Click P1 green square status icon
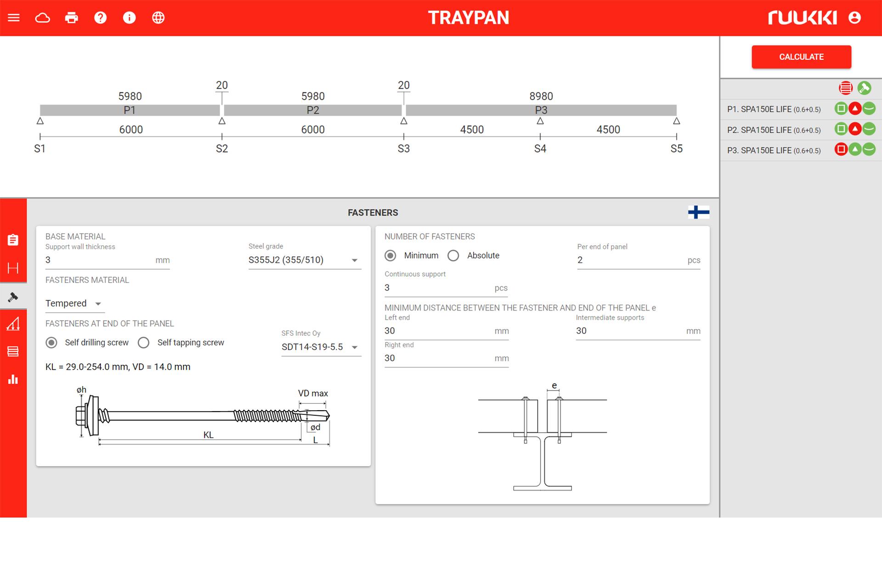The width and height of the screenshot is (882, 588). pyautogui.click(x=841, y=109)
